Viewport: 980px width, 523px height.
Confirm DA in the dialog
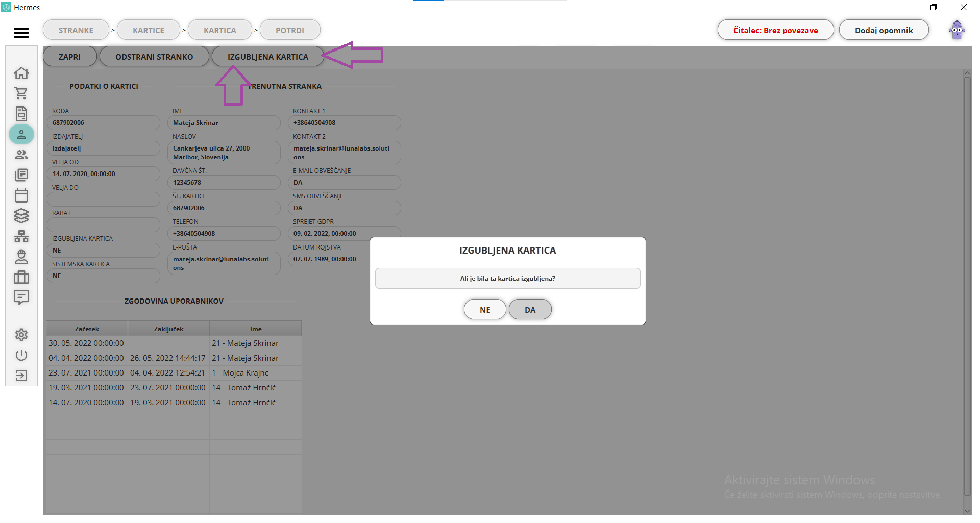tap(530, 310)
